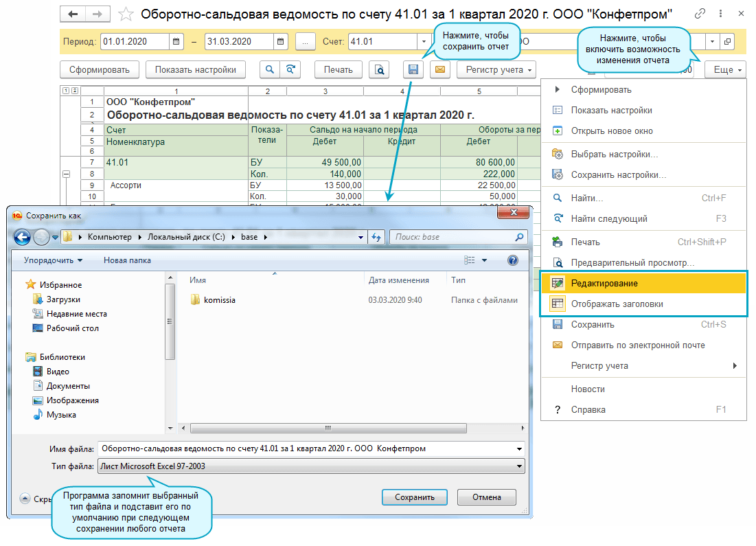This screenshot has width=756, height=546.
Task: Open Справка from the menu
Action: 643,409
